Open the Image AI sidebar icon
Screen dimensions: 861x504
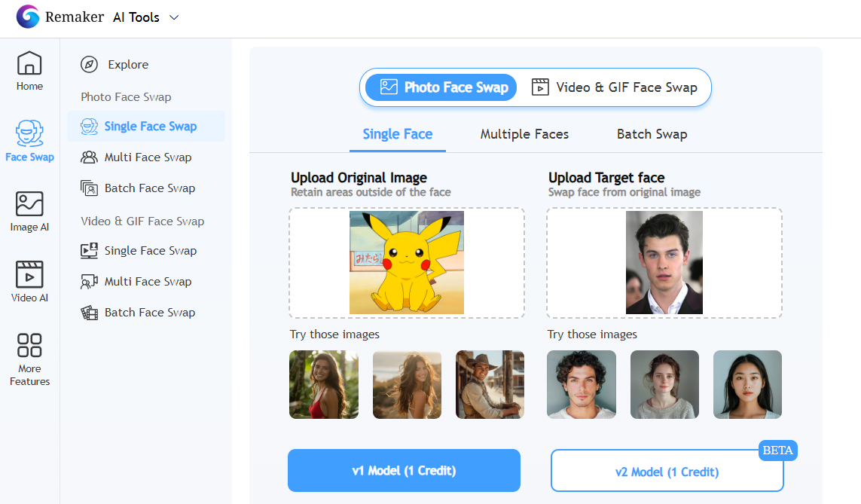(x=29, y=203)
